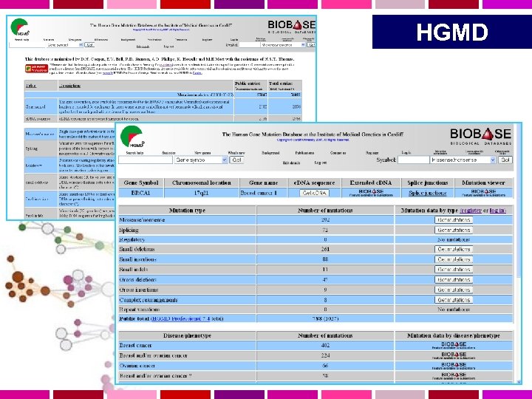Screen dimensions: 532x399
Task: Click Go! beside Gene symbol in BRCA1 window
Action: [x=236, y=160]
